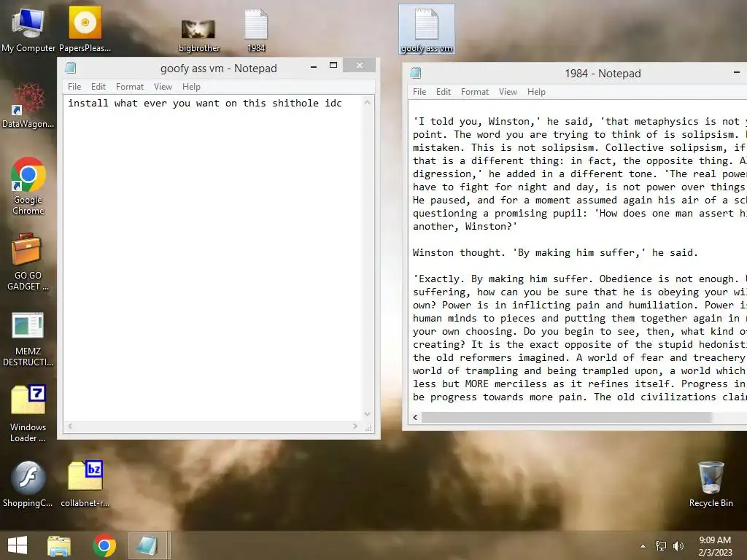The image size is (747, 560).
Task: Select the Recycle Bin icon
Action: [711, 484]
